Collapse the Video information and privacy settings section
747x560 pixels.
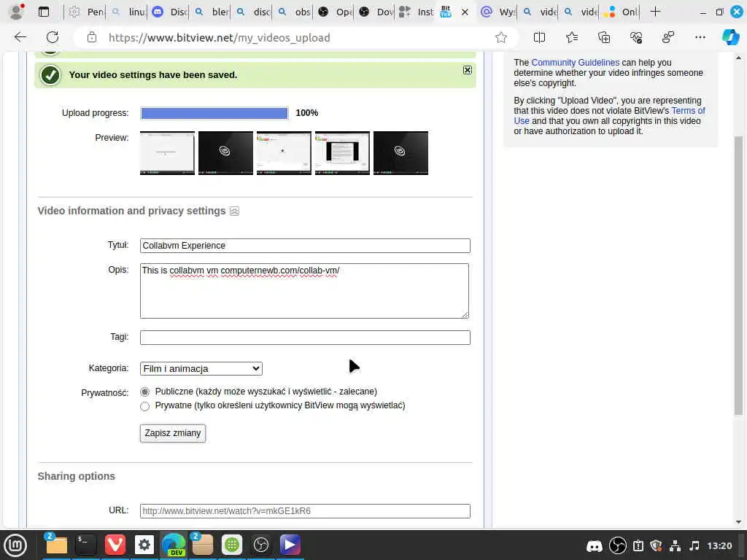pos(234,211)
